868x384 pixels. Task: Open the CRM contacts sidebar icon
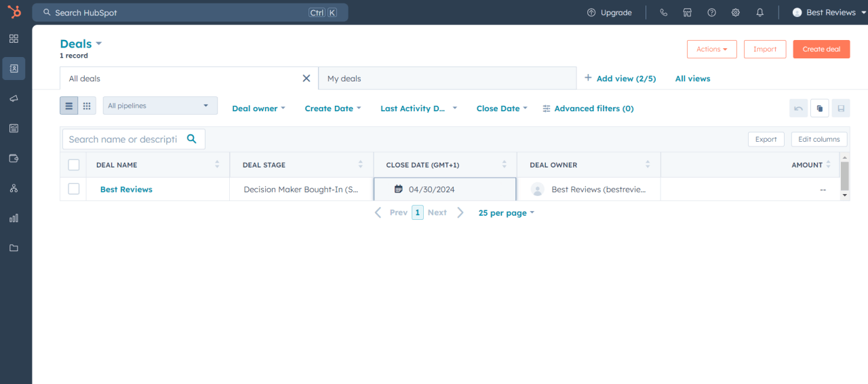pos(14,69)
